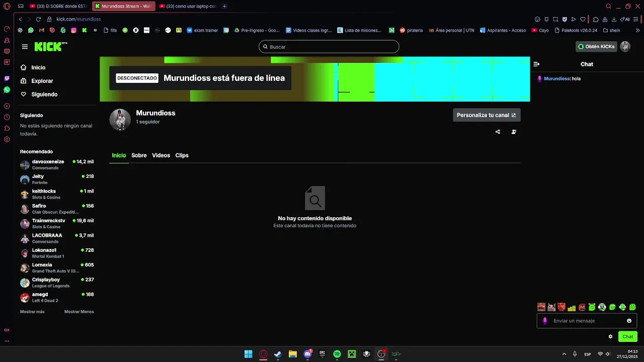Insert the white cat emote
The height and width of the screenshot is (362, 644).
[551, 307]
